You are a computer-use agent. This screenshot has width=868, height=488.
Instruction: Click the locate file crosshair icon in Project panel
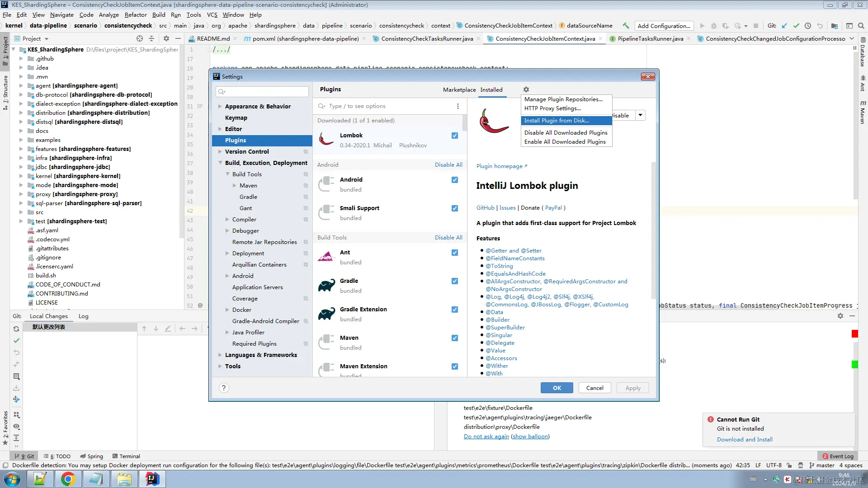pyautogui.click(x=140, y=38)
